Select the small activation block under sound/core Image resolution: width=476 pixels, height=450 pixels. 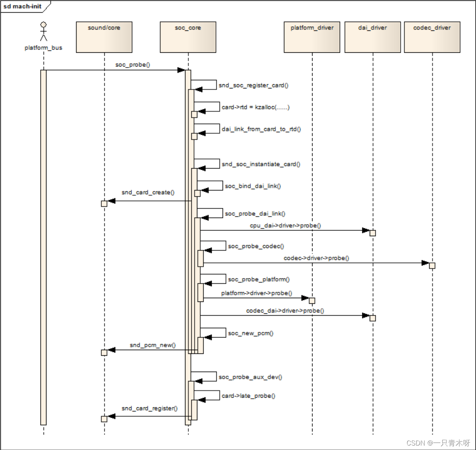(x=104, y=203)
